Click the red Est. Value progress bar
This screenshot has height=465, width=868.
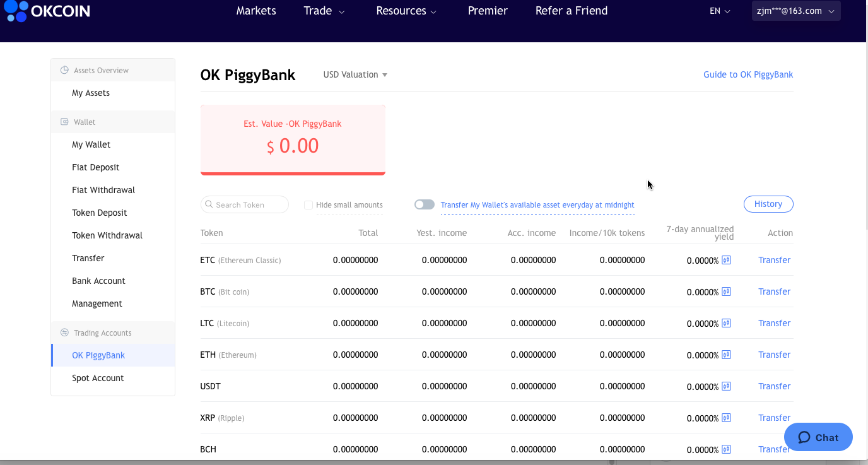293,172
